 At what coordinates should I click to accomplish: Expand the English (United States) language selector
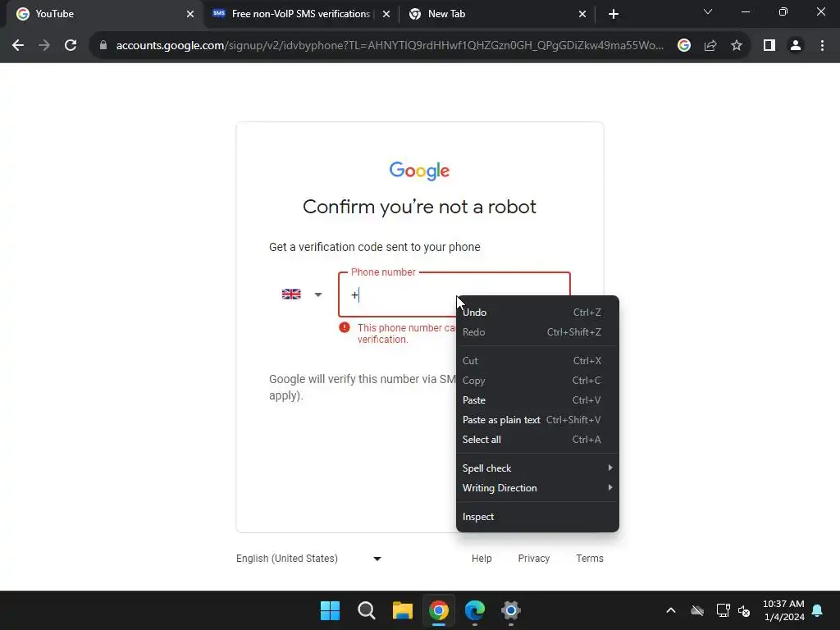click(308, 558)
